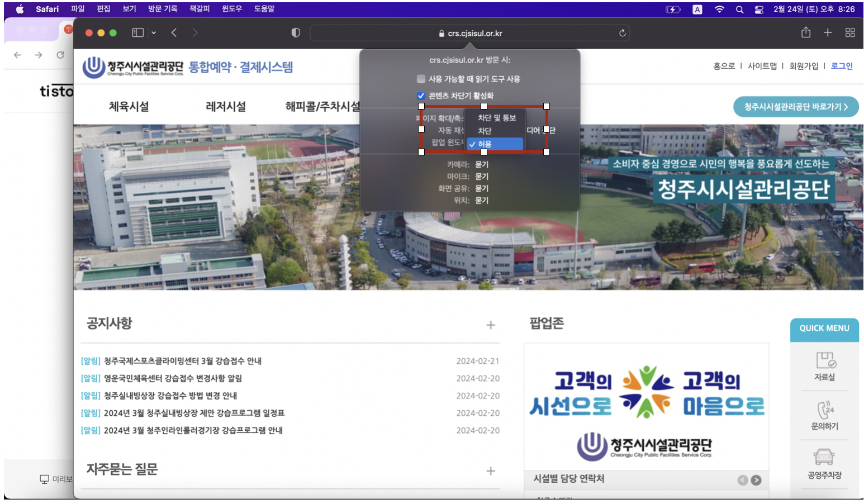The image size is (864, 504).
Task: Open the 방문 기록 menu
Action: [163, 9]
